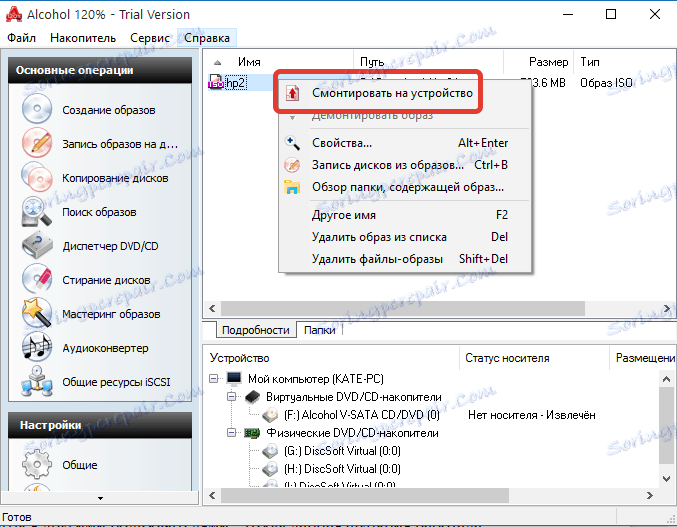677x527 pixels.
Task: Open Аудиоконвертер link
Action: [x=105, y=348]
